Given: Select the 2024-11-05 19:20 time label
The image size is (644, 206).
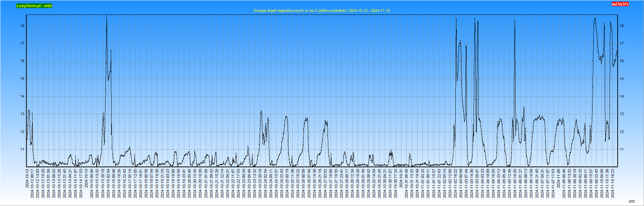Looking at the screenshot, I should click(515, 183).
